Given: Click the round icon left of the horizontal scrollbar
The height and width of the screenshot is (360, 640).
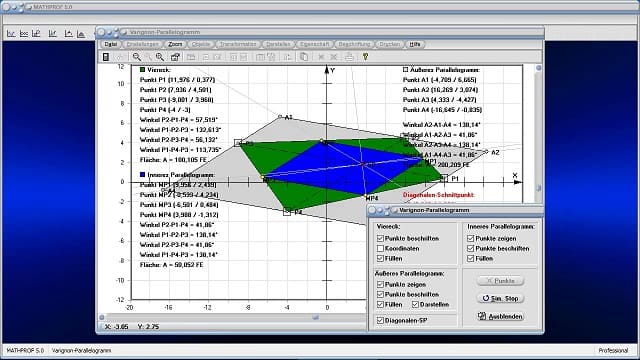Looking at the screenshot, I should pos(102,317).
